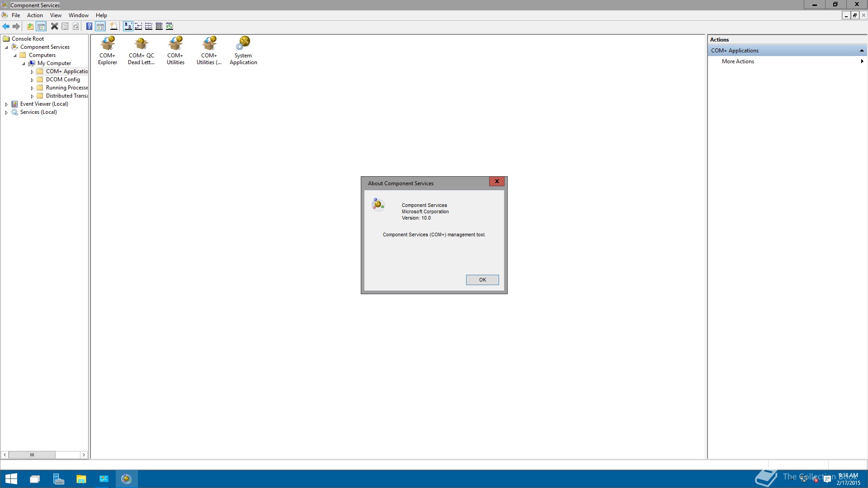This screenshot has width=868, height=488.
Task: Expand the Event Viewer (Local) node
Action: 6,104
